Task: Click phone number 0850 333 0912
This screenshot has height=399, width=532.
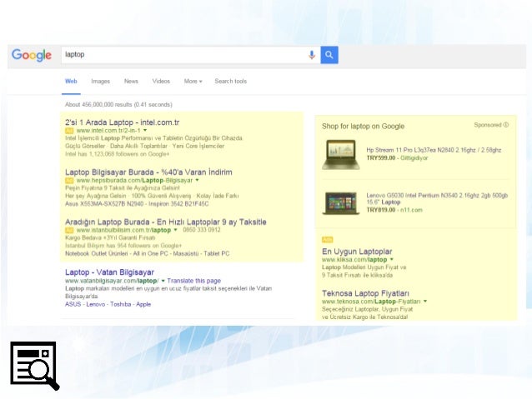Action: coord(202,230)
